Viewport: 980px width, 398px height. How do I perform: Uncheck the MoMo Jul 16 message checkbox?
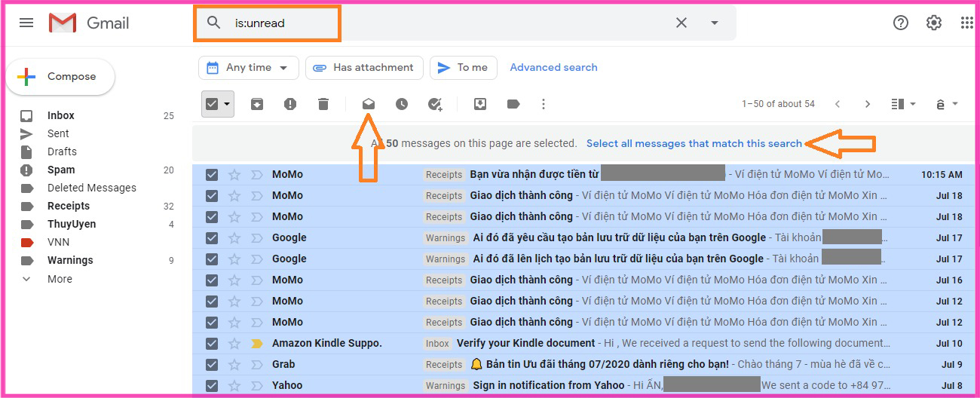pyautogui.click(x=212, y=280)
